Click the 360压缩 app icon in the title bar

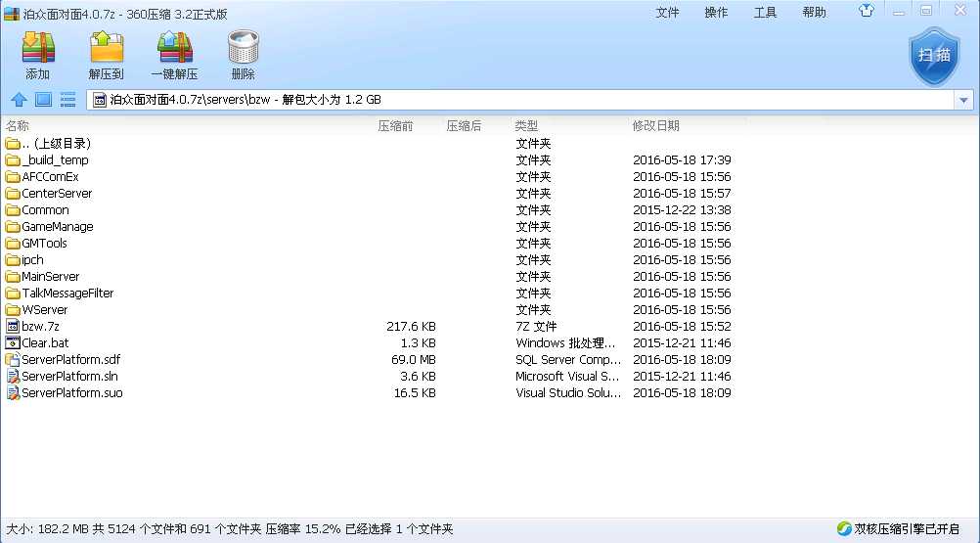[x=12, y=14]
